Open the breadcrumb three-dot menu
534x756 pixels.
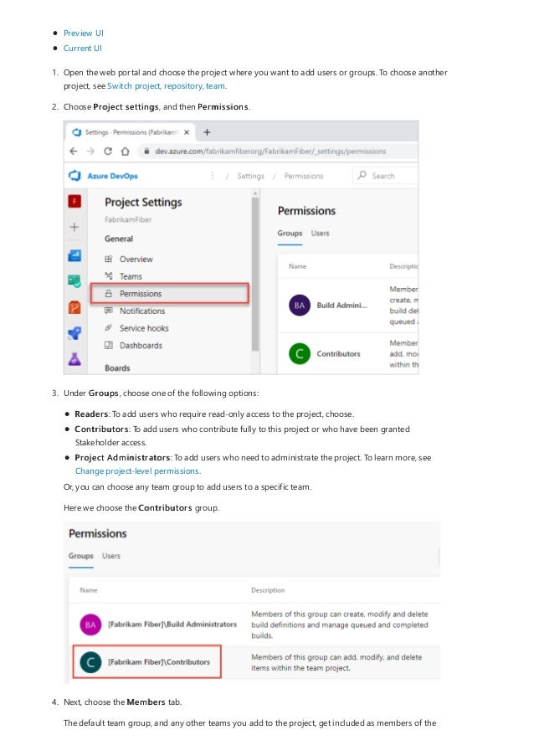pos(213,176)
